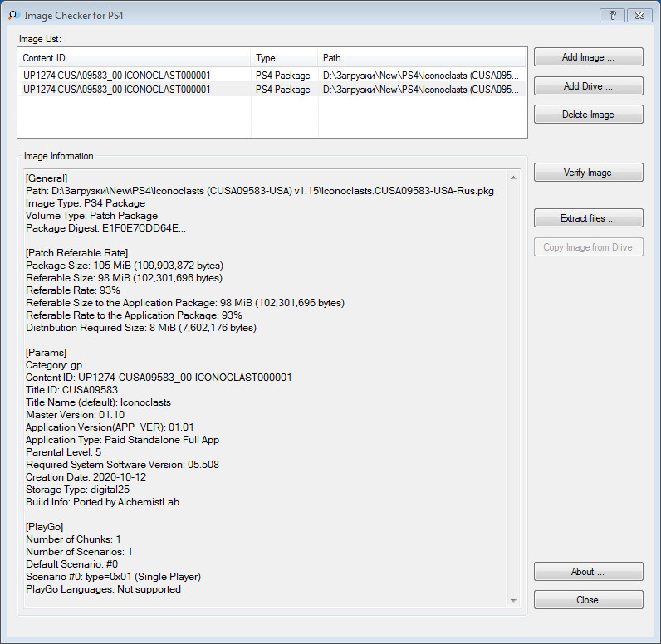Click the Volume Type: Patch Package line
Screen dimensions: 661x644
91,216
